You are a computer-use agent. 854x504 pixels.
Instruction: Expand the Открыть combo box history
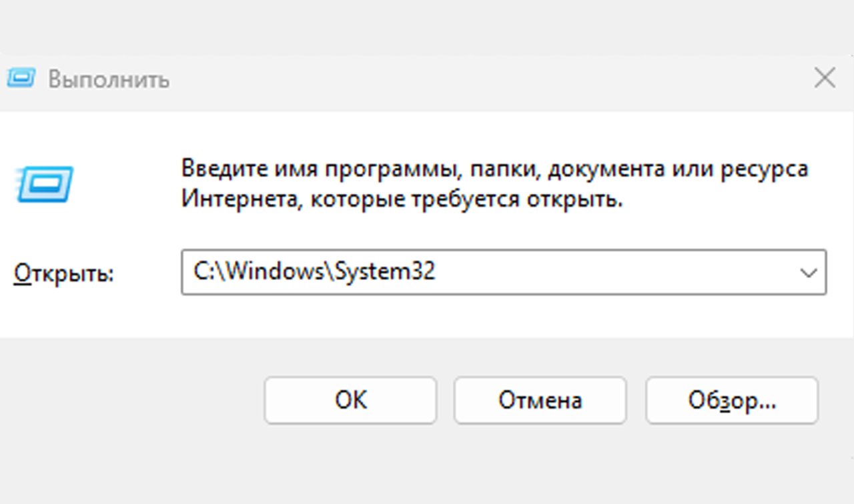click(809, 272)
